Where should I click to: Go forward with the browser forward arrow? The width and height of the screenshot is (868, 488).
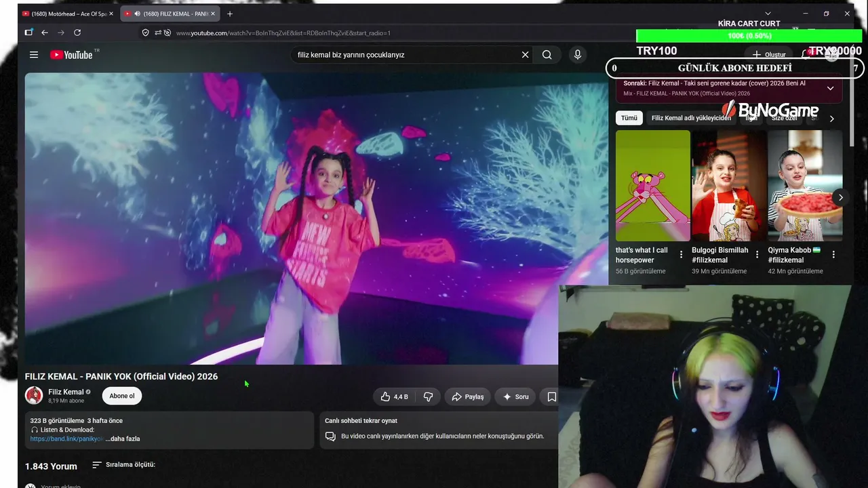click(x=61, y=33)
